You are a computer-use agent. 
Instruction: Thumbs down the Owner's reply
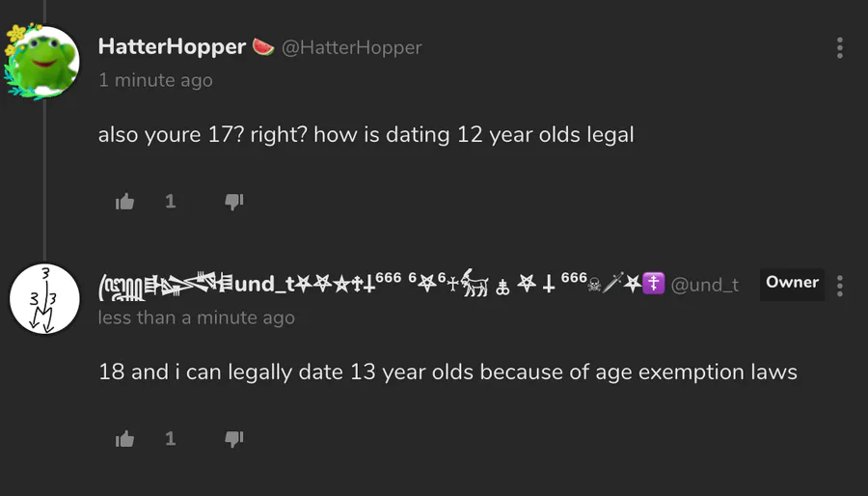click(234, 439)
